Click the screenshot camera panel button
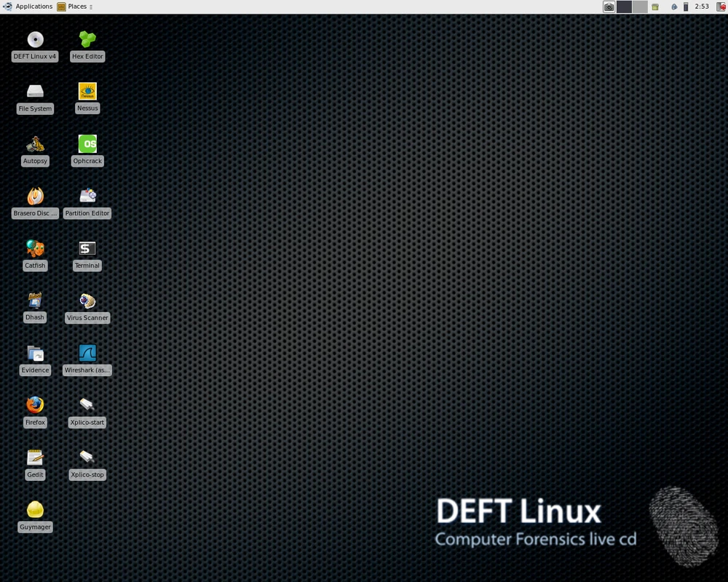This screenshot has height=582, width=728. (x=609, y=7)
